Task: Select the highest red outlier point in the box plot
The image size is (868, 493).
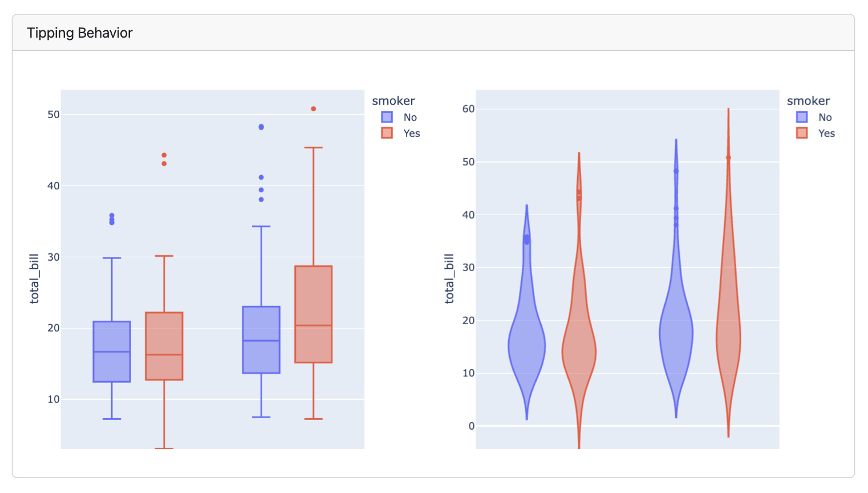Action: click(x=314, y=109)
